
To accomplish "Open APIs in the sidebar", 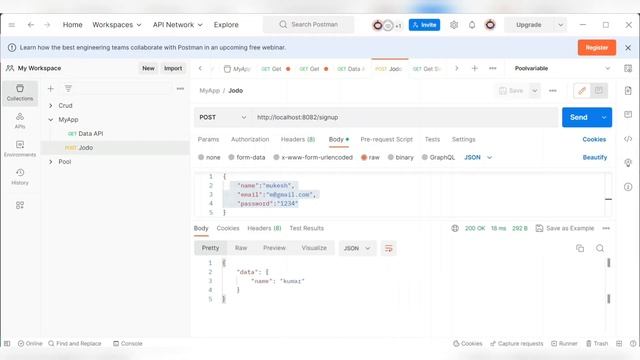I will coord(20,121).
